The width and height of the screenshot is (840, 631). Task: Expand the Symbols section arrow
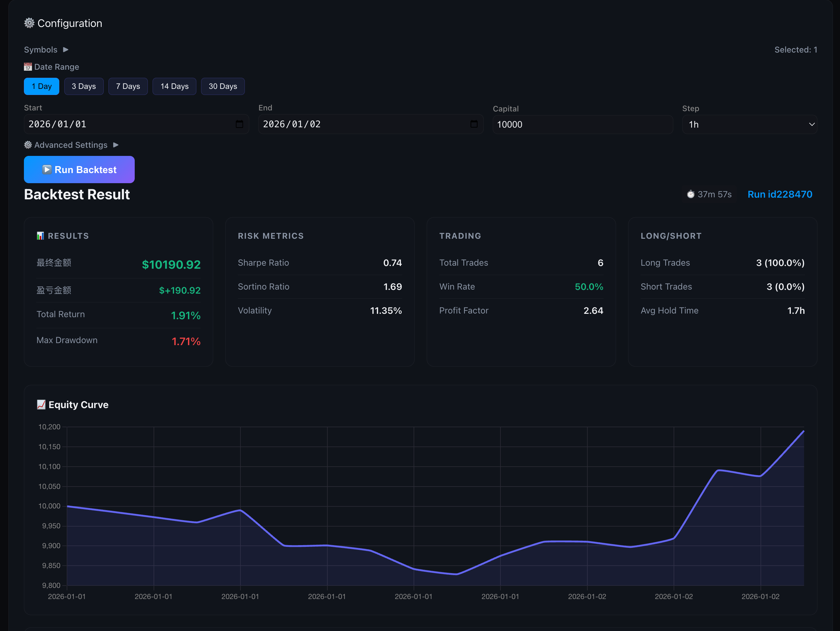pos(66,50)
